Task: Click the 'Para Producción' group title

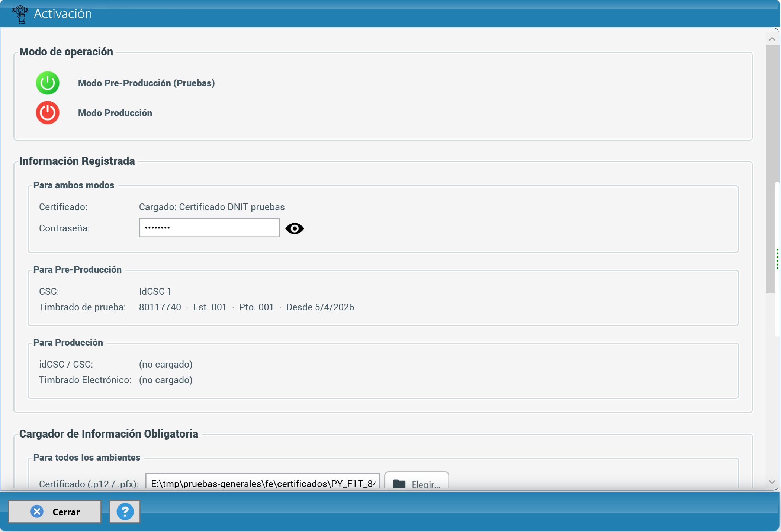Action: (x=68, y=342)
